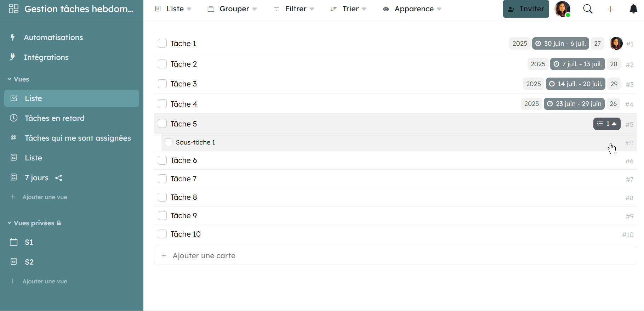Click Ajouter une carte
The image size is (644, 311).
coord(204,256)
